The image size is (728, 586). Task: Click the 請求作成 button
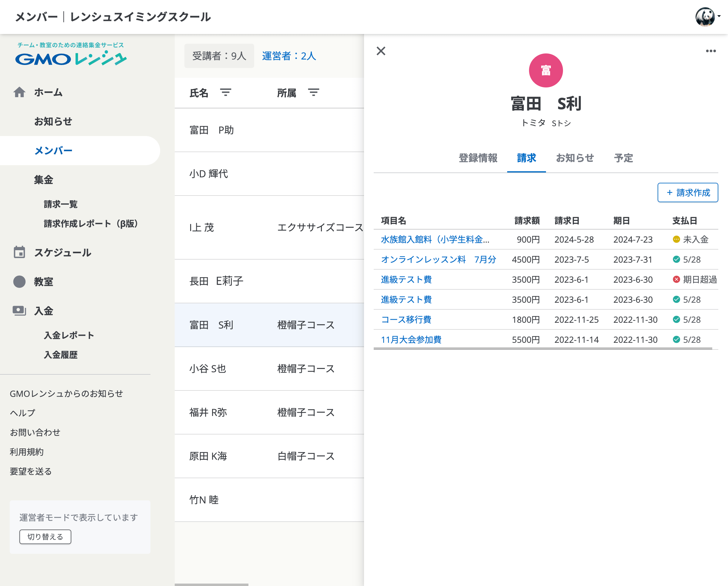point(687,192)
